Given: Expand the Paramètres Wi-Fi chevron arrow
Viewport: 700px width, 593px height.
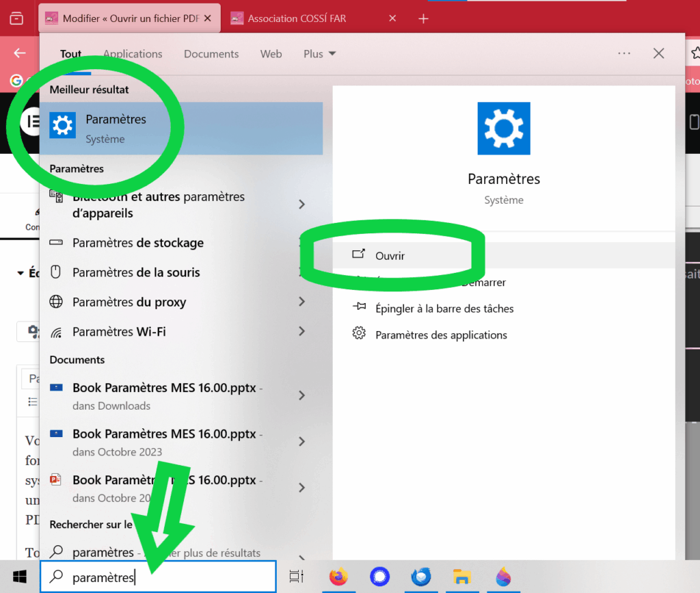Looking at the screenshot, I should [301, 331].
